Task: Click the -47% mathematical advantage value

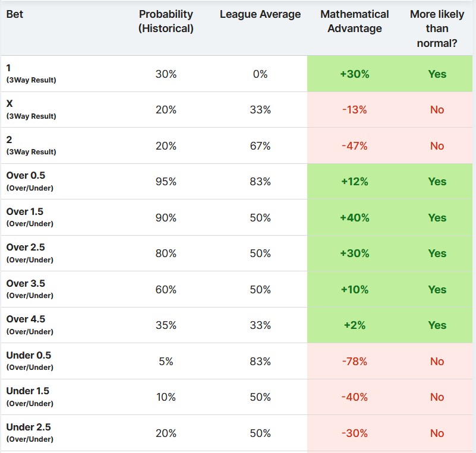Action: [x=355, y=146]
